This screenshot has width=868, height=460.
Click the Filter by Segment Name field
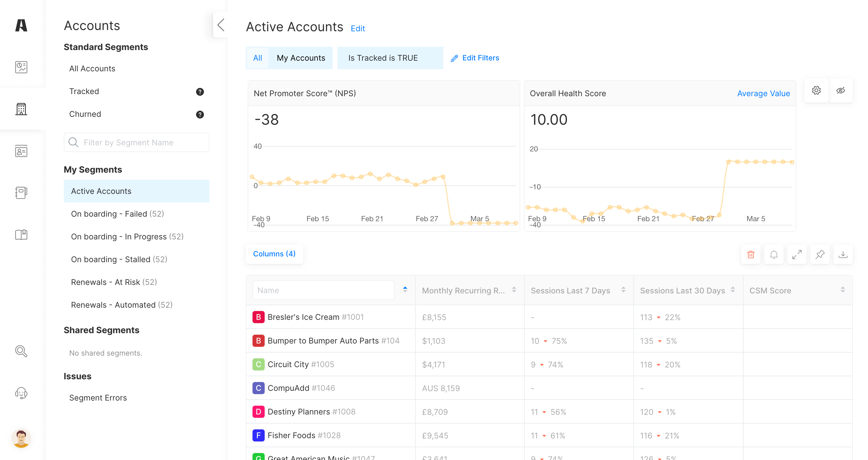[137, 142]
